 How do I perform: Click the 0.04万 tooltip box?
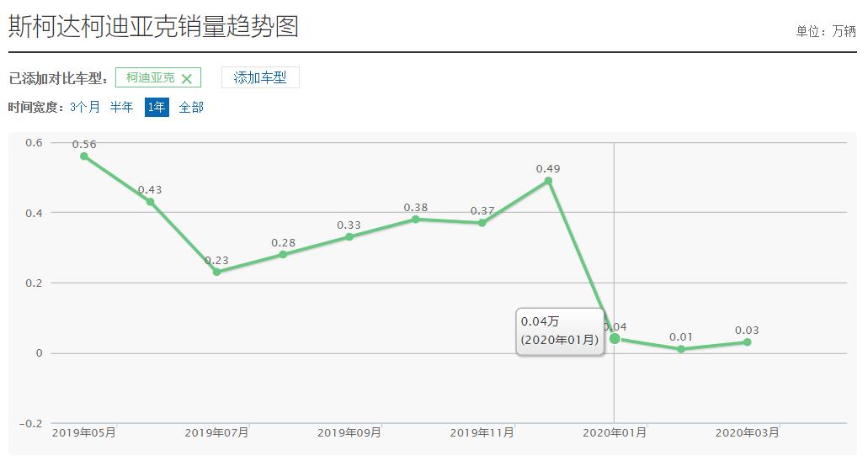(x=560, y=331)
